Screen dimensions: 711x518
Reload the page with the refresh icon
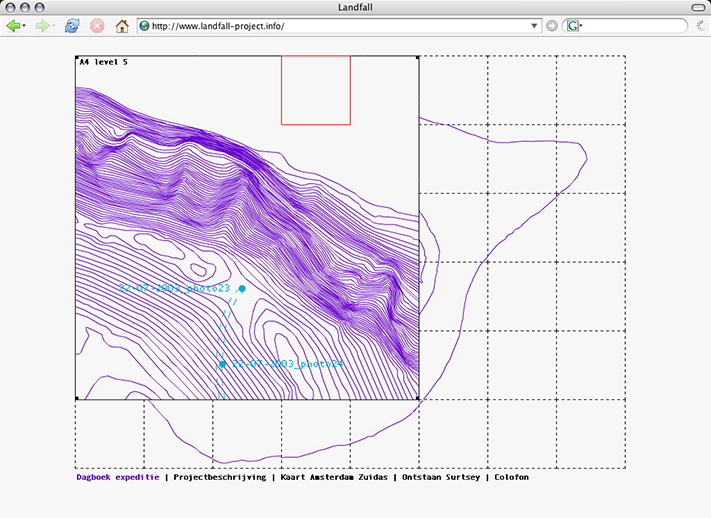pos(72,26)
